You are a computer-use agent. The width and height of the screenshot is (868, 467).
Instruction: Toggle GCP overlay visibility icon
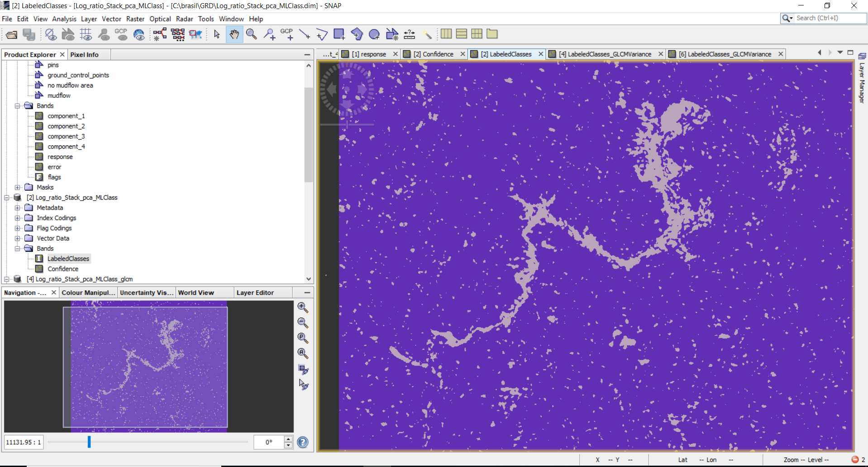click(121, 34)
